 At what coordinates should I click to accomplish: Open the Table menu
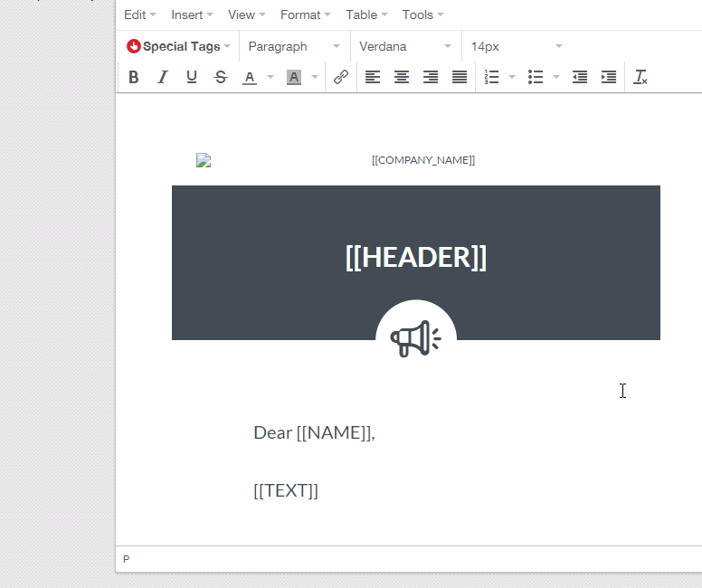[x=366, y=14]
